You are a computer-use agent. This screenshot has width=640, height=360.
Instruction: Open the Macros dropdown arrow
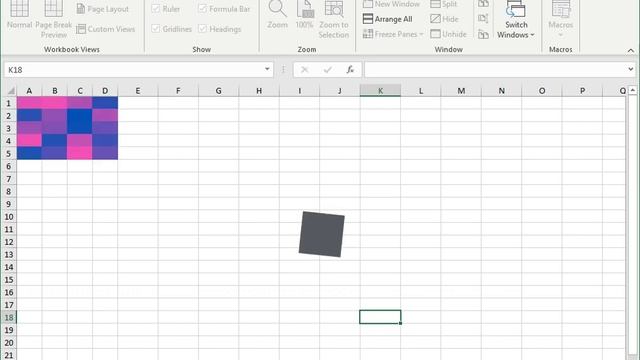tap(560, 35)
